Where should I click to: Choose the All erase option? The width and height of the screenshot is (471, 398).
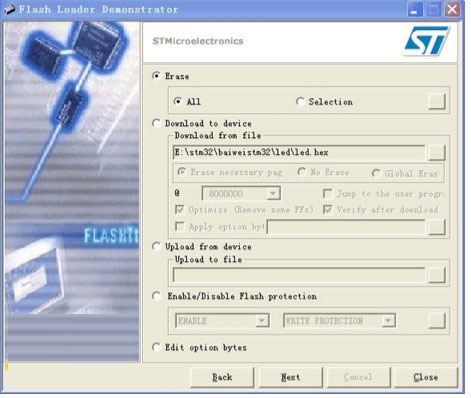178,101
